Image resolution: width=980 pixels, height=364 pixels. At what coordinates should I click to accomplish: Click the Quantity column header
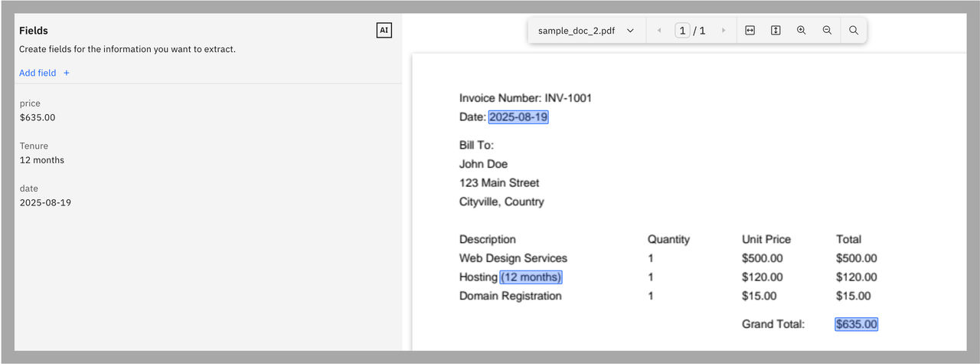click(x=668, y=239)
